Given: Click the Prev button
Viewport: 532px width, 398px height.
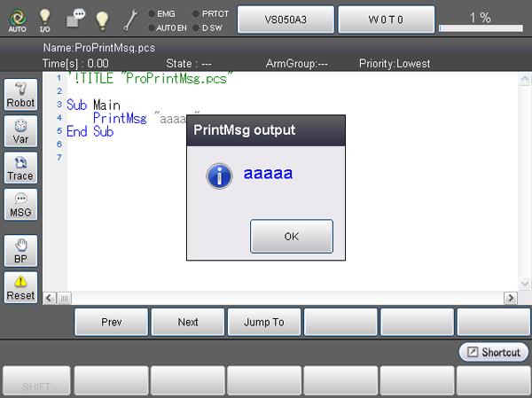Looking at the screenshot, I should pyautogui.click(x=111, y=322).
